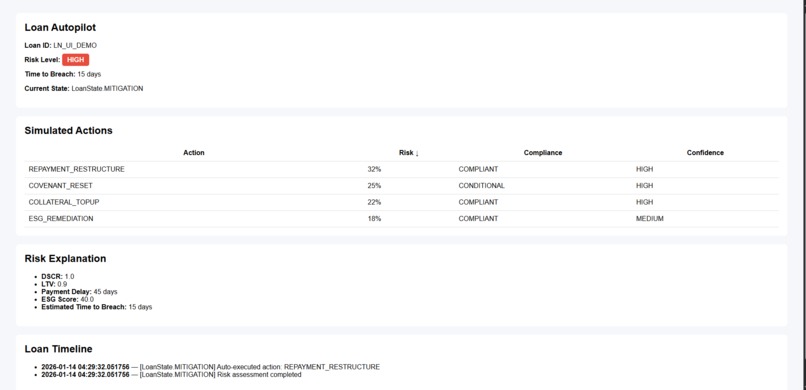The height and width of the screenshot is (390, 806).
Task: Sort table by the Risk column header
Action: click(x=409, y=153)
